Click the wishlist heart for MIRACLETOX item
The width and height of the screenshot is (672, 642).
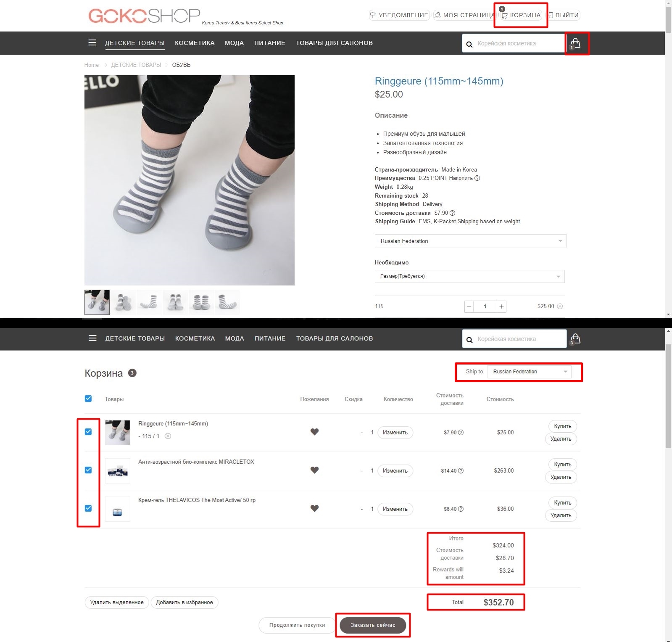point(314,470)
